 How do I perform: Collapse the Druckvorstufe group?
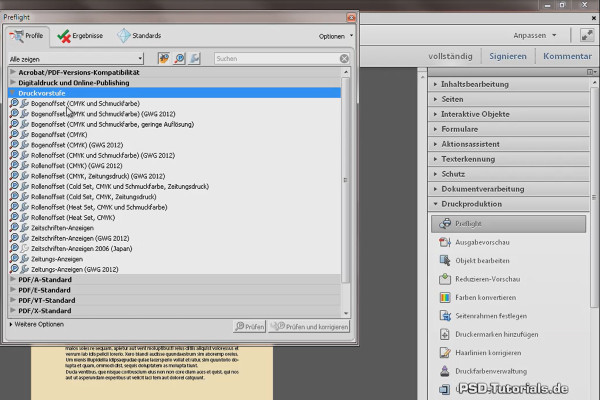pyautogui.click(x=13, y=93)
